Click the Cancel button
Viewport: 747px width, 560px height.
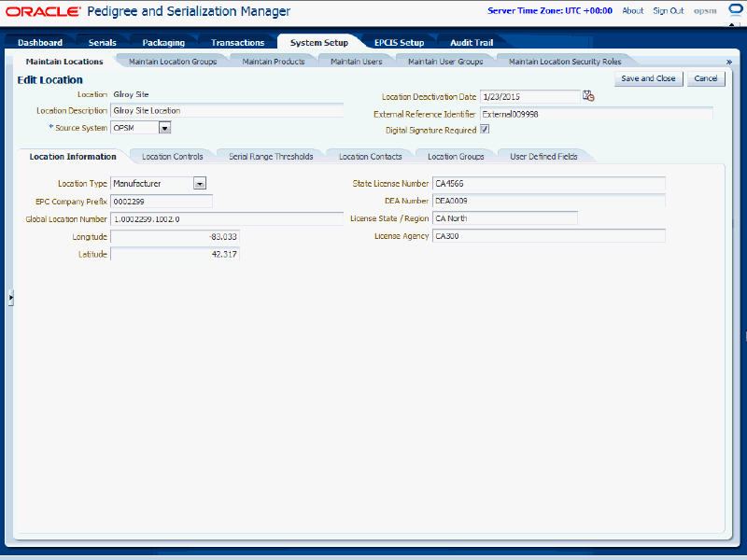(706, 78)
